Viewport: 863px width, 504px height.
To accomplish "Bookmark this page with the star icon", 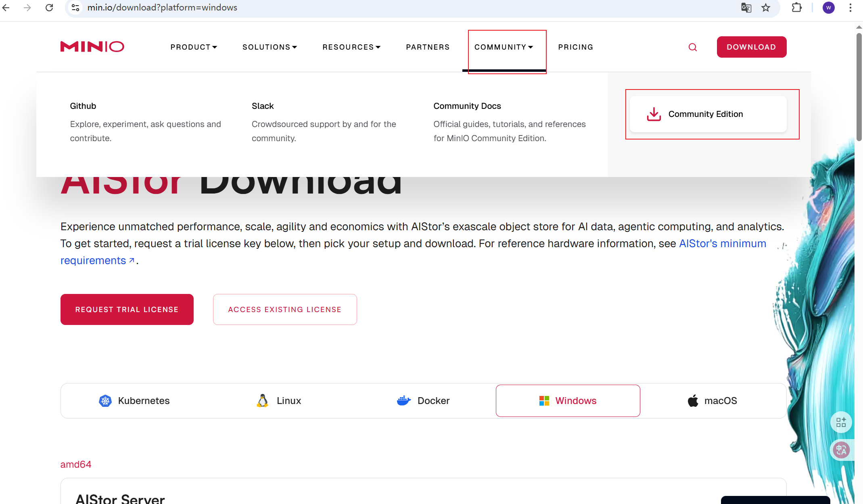I will [x=766, y=8].
